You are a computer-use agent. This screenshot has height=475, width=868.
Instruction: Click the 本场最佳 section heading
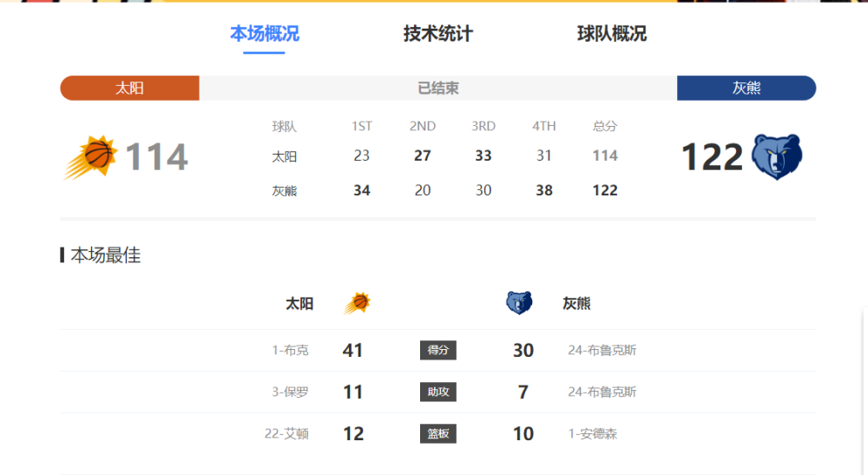(x=105, y=255)
